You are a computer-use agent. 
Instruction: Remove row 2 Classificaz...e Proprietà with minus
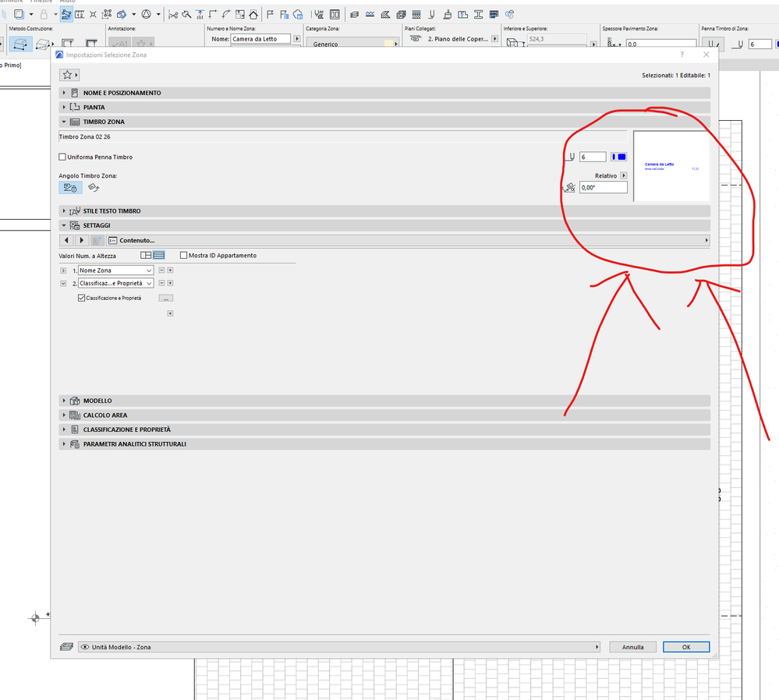[x=161, y=283]
